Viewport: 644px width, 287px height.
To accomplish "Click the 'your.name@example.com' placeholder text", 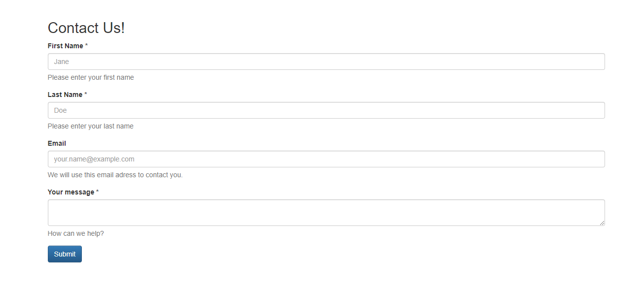I will click(94, 159).
